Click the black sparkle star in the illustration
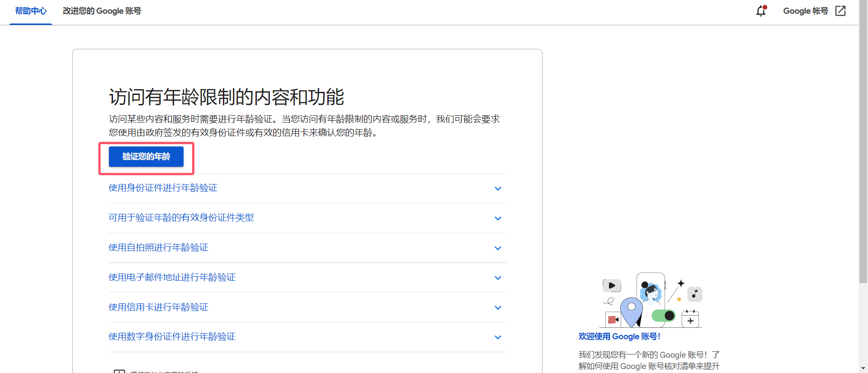 pyautogui.click(x=681, y=283)
